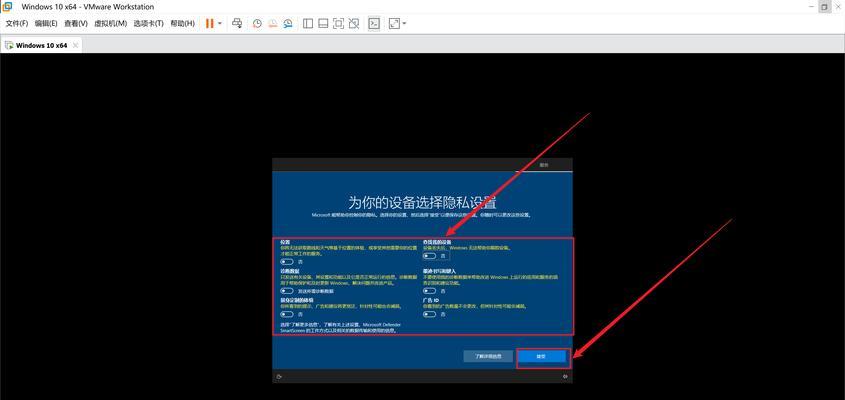Click the VMware Workstation app icon
The height and width of the screenshot is (400, 845).
(7, 6)
